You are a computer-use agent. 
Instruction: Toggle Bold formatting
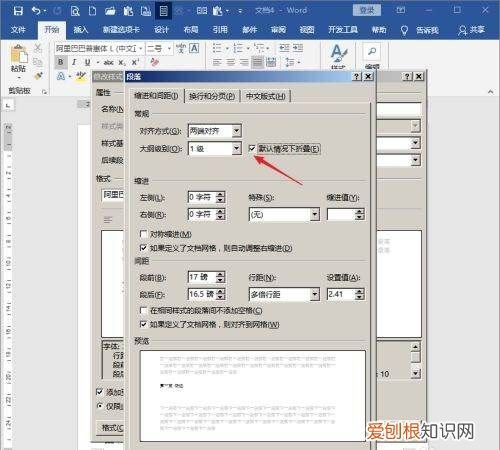click(x=60, y=62)
